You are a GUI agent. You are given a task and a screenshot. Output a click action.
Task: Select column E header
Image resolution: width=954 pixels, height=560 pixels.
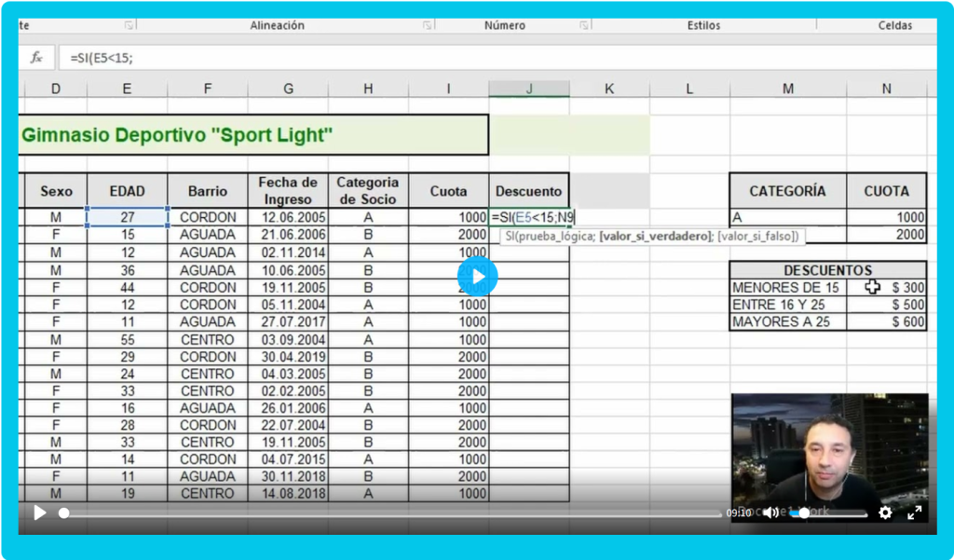point(127,89)
